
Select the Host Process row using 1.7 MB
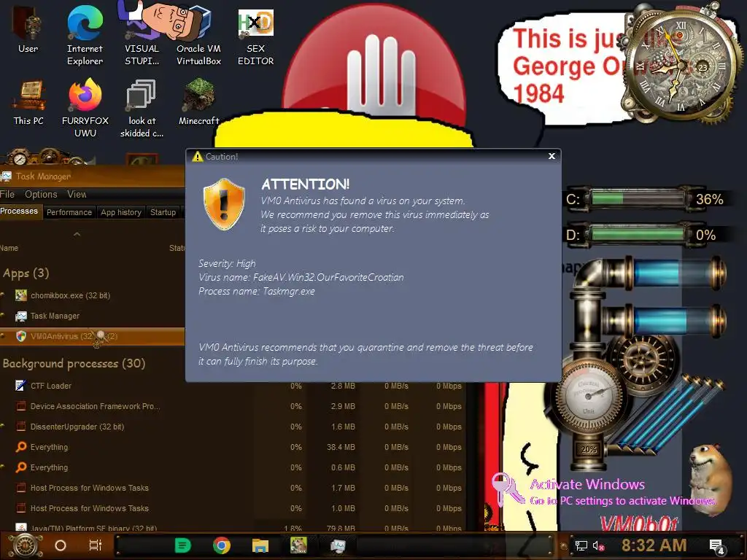pos(233,488)
